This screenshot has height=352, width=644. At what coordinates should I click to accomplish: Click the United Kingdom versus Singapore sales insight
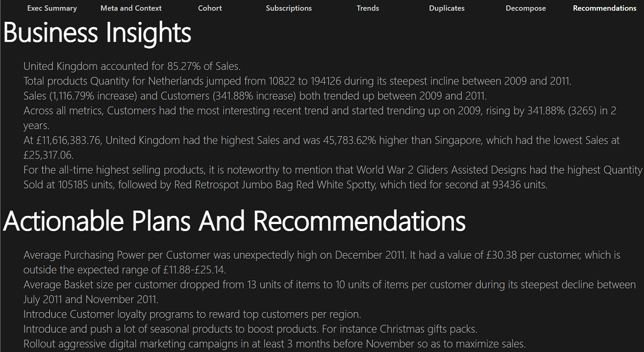(321, 141)
